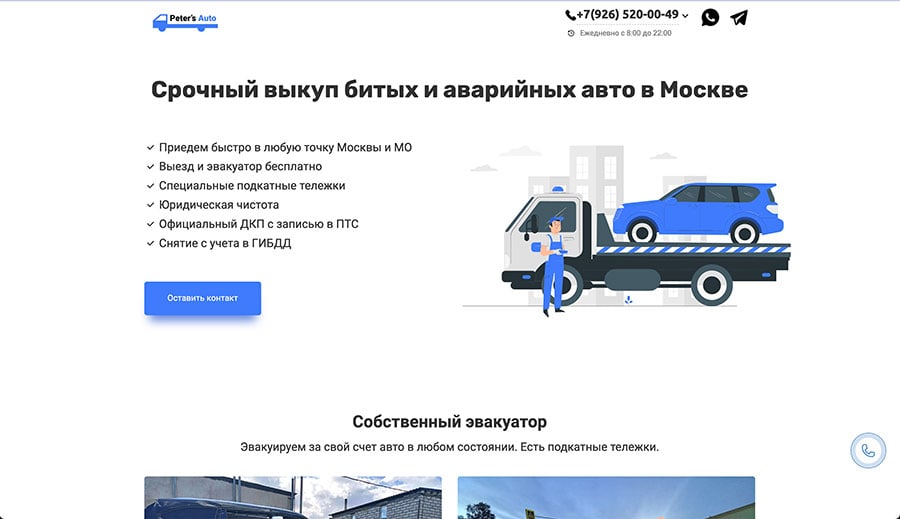Click the handset icon beside the phone number
Screen dimensions: 900x519
tap(570, 16)
